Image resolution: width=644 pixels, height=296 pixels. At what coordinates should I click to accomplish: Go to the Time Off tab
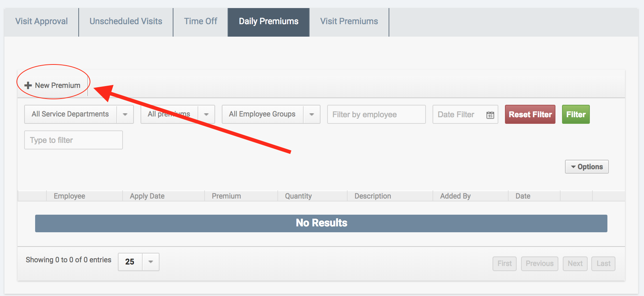201,22
